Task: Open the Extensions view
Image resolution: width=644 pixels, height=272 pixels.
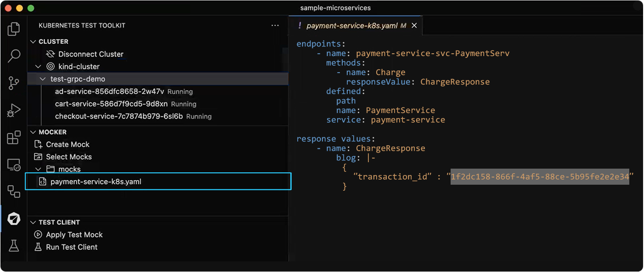Action: pyautogui.click(x=14, y=137)
